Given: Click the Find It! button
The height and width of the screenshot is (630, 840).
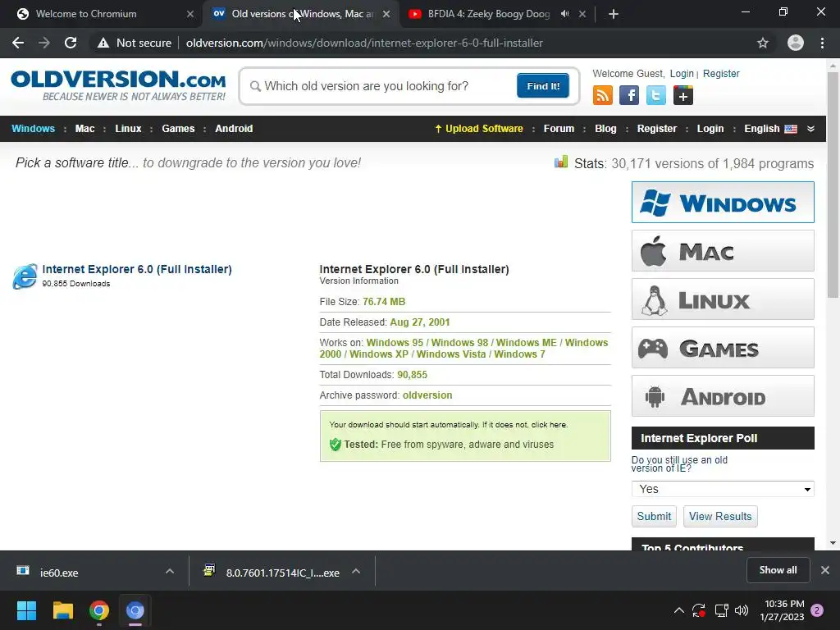Looking at the screenshot, I should pyautogui.click(x=543, y=85).
